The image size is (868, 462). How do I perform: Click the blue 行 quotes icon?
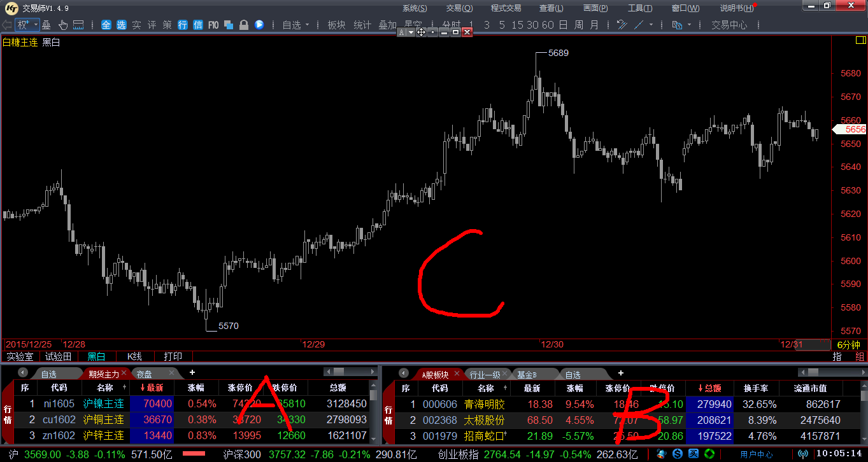(x=183, y=25)
